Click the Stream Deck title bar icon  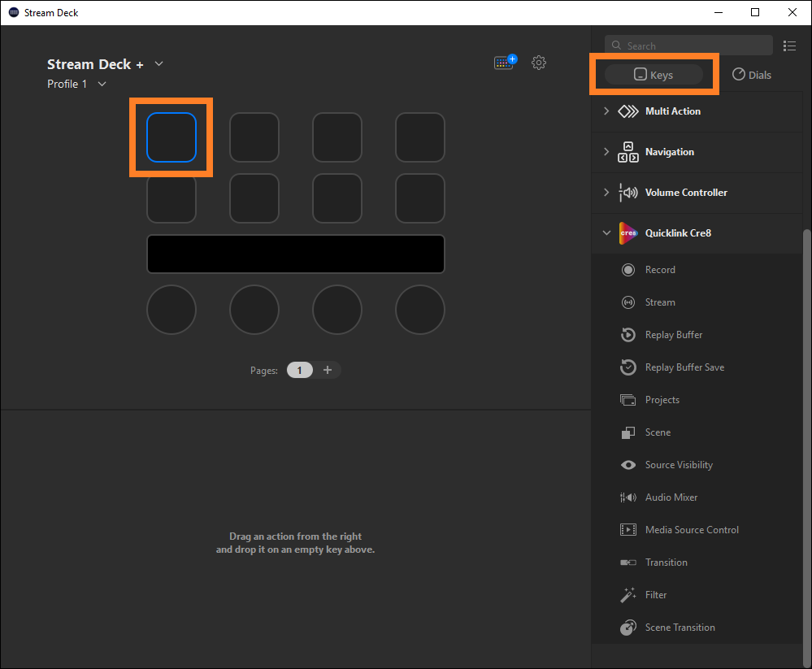point(14,12)
